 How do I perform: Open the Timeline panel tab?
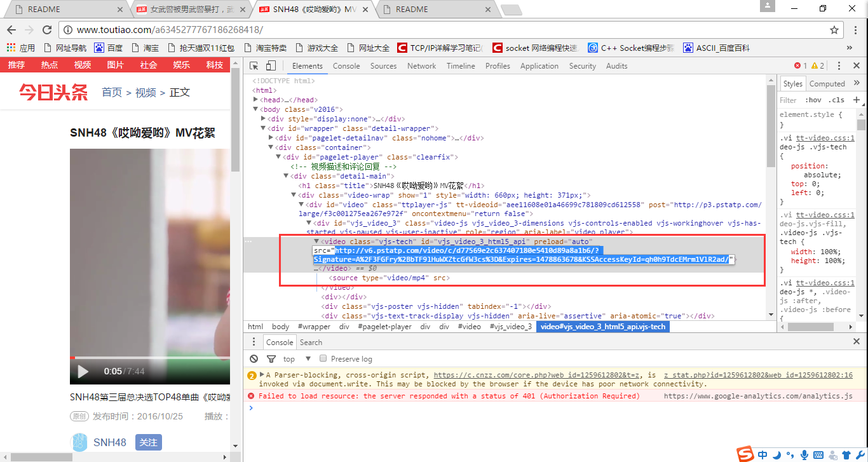461,66
